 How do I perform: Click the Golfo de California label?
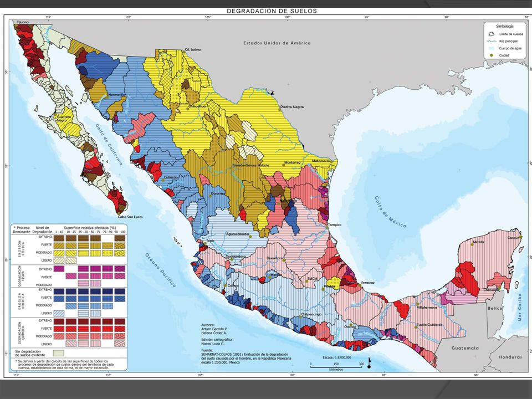[x=109, y=145]
